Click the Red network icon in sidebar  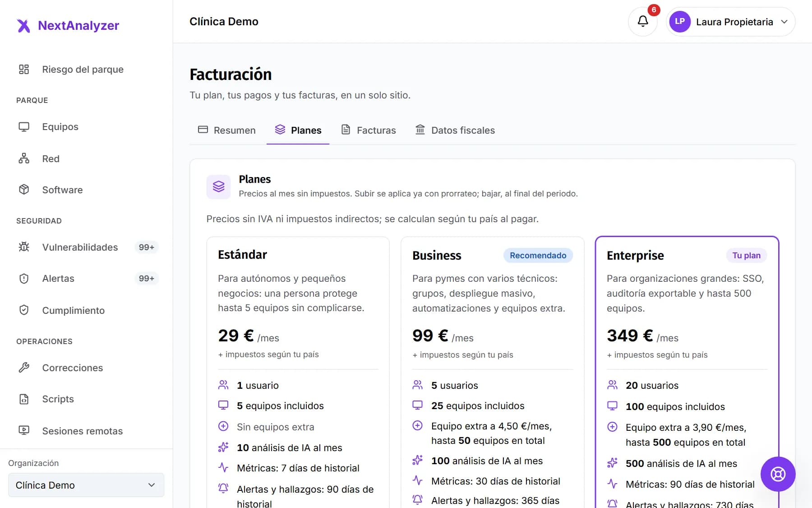pyautogui.click(x=24, y=158)
